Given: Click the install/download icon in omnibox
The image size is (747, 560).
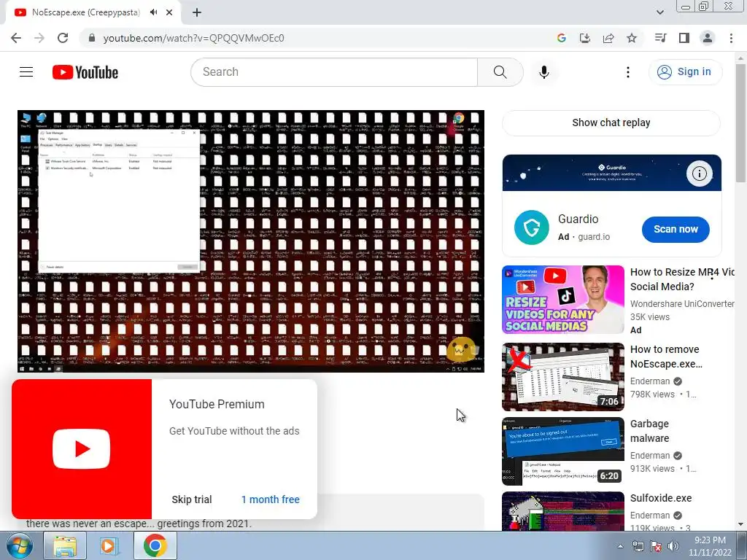Looking at the screenshot, I should (584, 38).
